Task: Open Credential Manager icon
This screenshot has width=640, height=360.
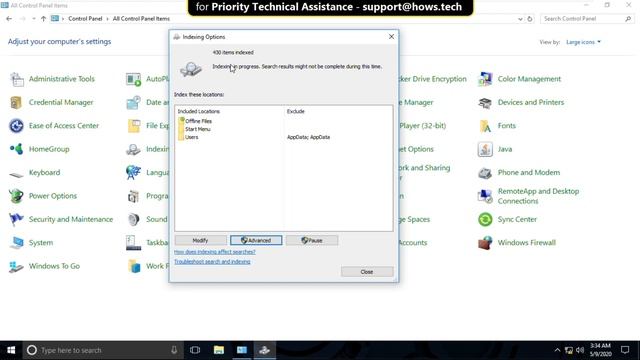Action: 17,102
